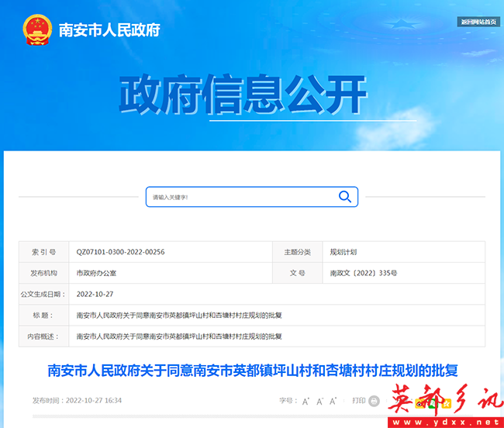The image size is (504, 428).
Task: Click the summary text in 内容概述 row
Action: tap(179, 337)
